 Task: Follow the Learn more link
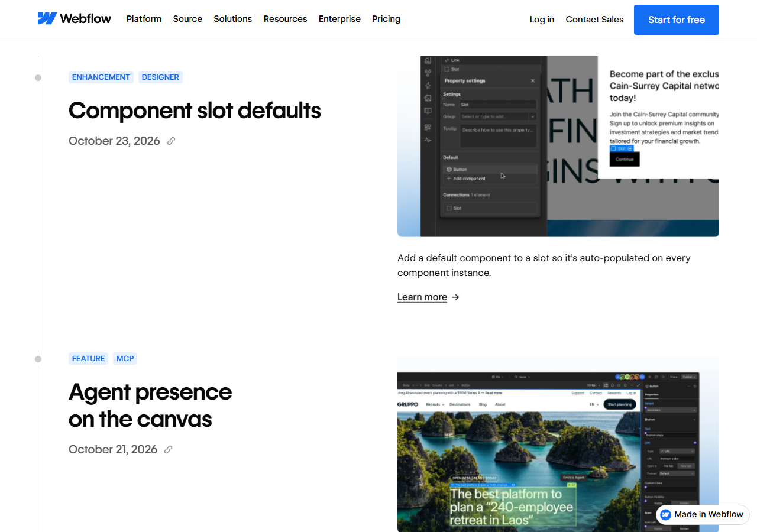point(422,297)
